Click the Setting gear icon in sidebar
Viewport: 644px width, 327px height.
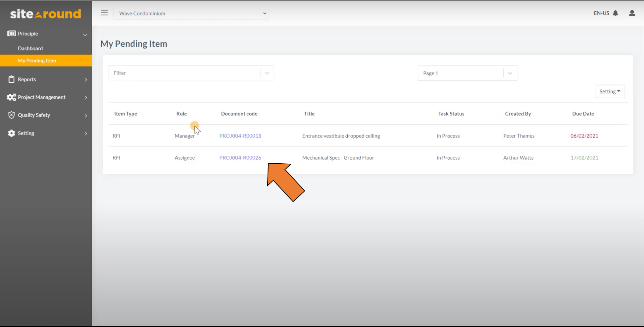pyautogui.click(x=12, y=133)
